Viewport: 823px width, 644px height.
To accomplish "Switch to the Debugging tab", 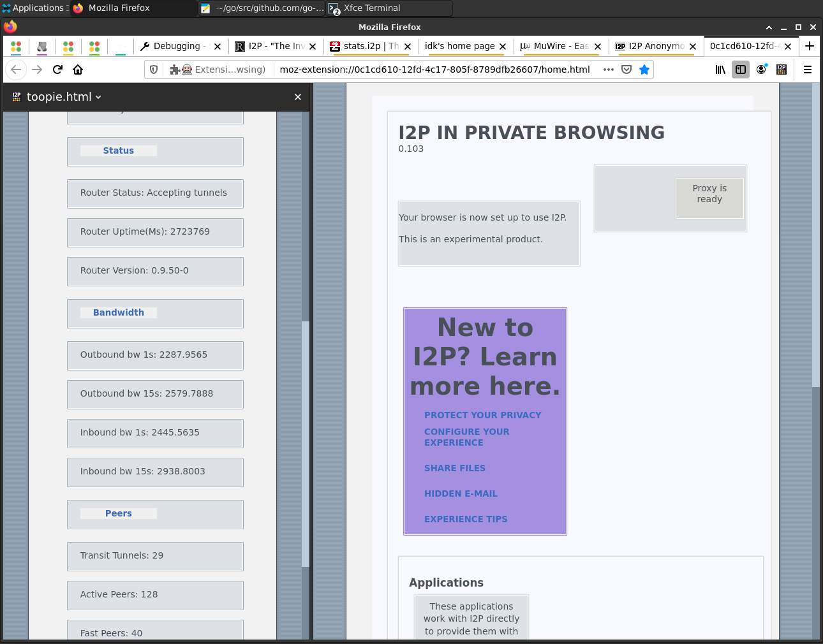I will point(181,47).
